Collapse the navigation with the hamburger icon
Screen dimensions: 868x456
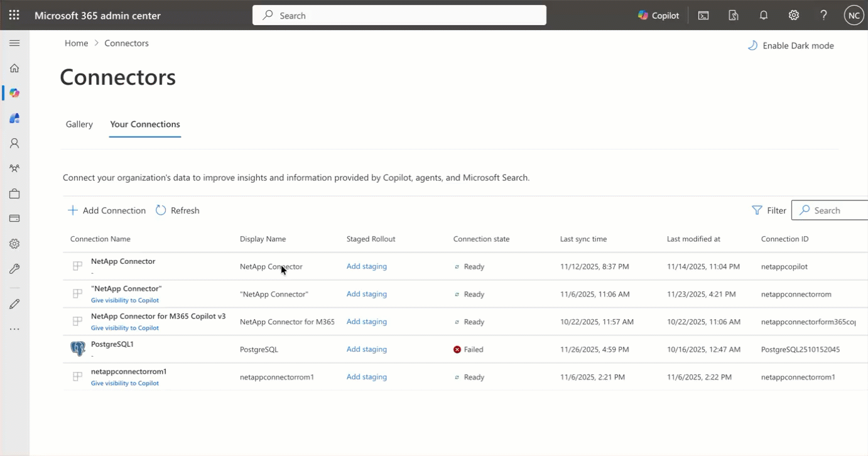[x=14, y=43]
